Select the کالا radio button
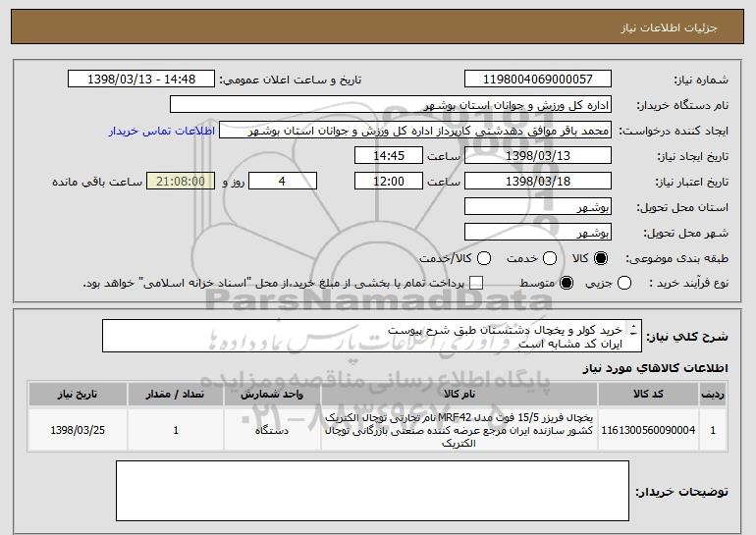This screenshot has width=756, height=535. click(x=601, y=258)
